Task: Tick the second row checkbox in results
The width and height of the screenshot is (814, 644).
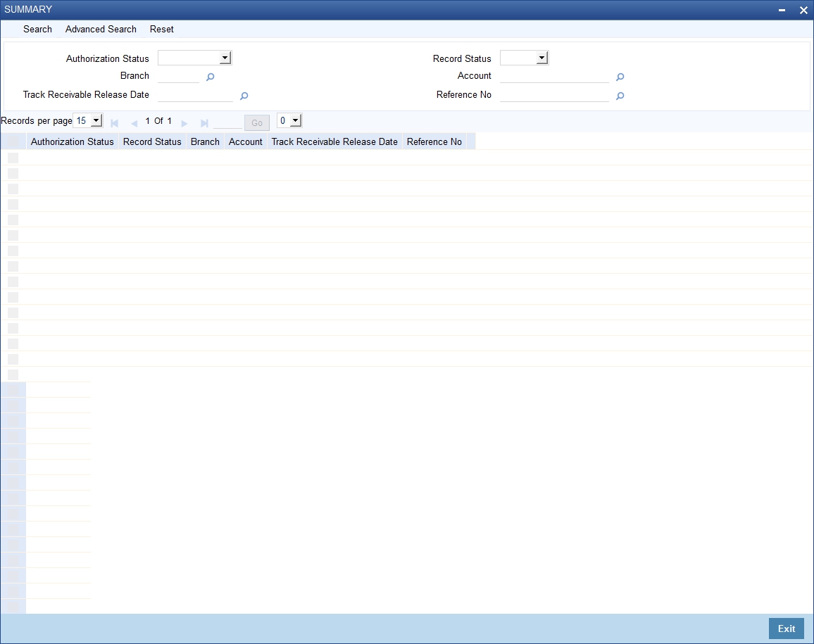Action: [13, 173]
